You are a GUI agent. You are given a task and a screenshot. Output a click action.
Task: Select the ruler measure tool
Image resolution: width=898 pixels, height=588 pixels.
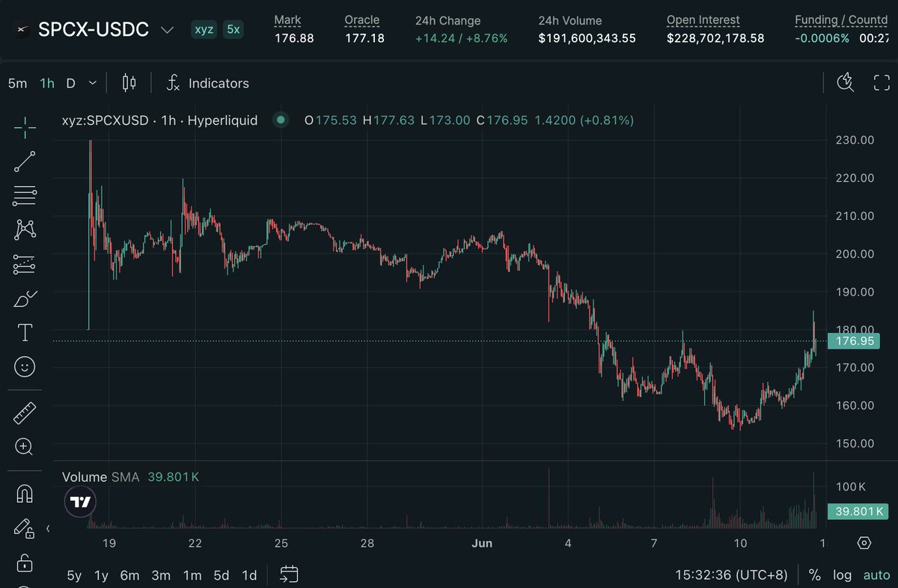click(25, 412)
